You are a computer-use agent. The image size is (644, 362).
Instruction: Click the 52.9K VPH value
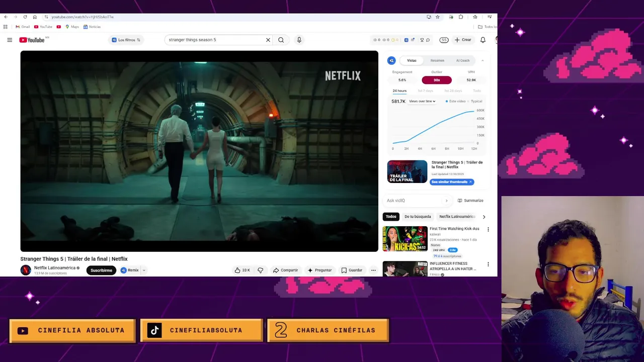tap(471, 80)
